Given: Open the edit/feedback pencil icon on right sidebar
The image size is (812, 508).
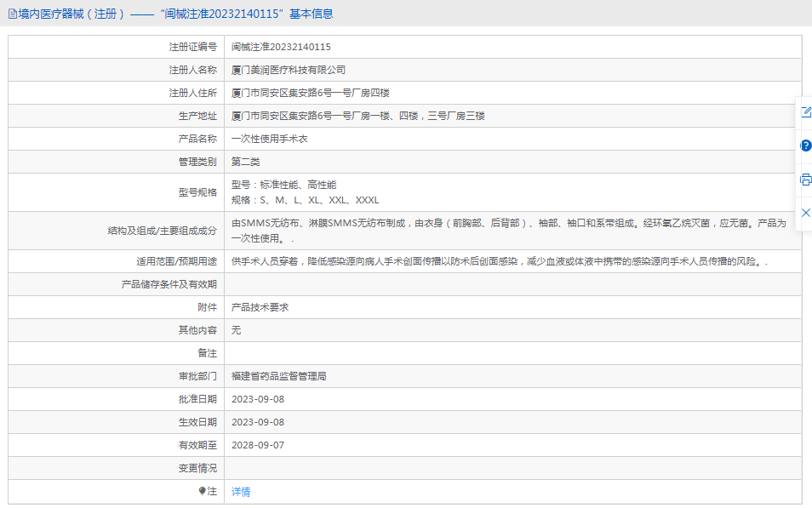Looking at the screenshot, I should pos(806,111).
